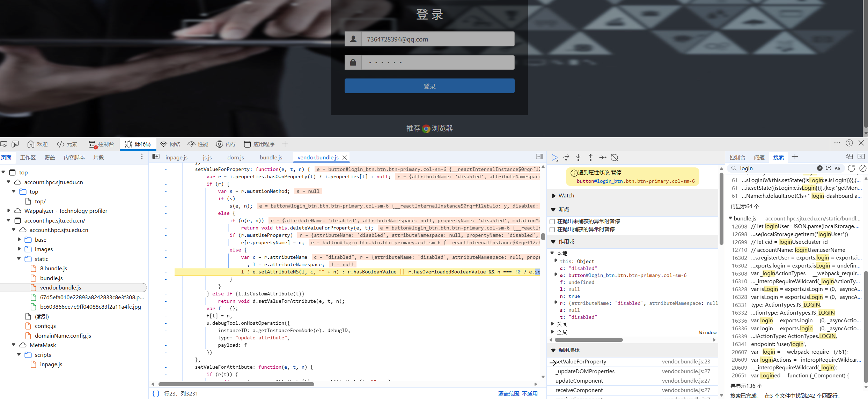Click the step out of function icon
Image resolution: width=868 pixels, height=399 pixels.
[590, 158]
